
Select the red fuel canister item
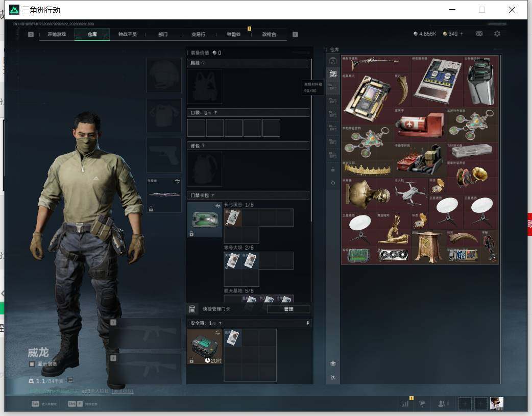pos(420,125)
